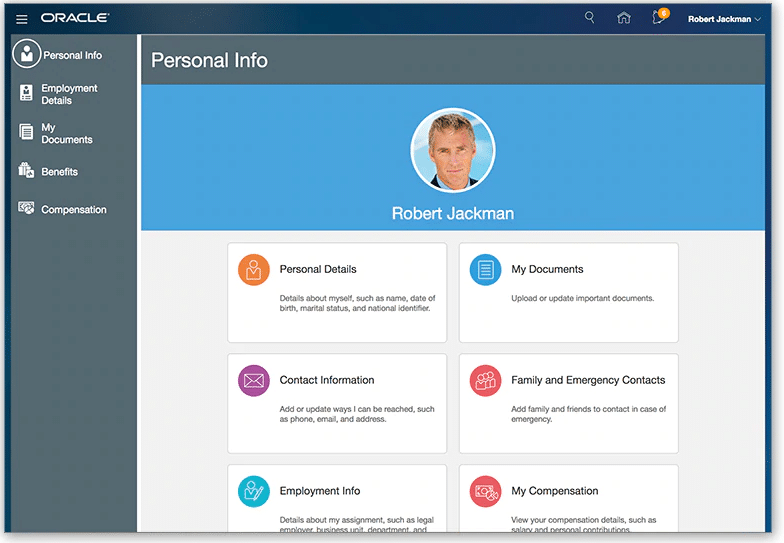
Task: Click the teal Employment Info icon
Action: click(254, 492)
